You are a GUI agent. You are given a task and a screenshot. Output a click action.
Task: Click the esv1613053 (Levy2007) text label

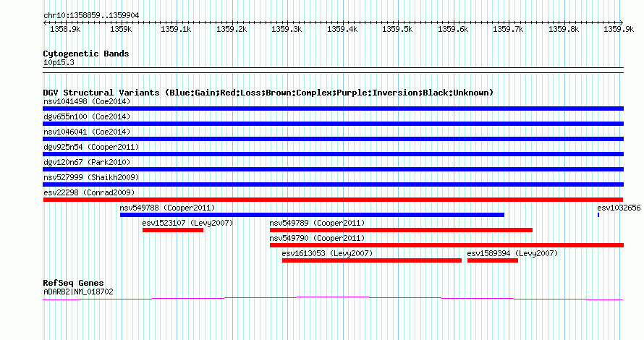327,253
